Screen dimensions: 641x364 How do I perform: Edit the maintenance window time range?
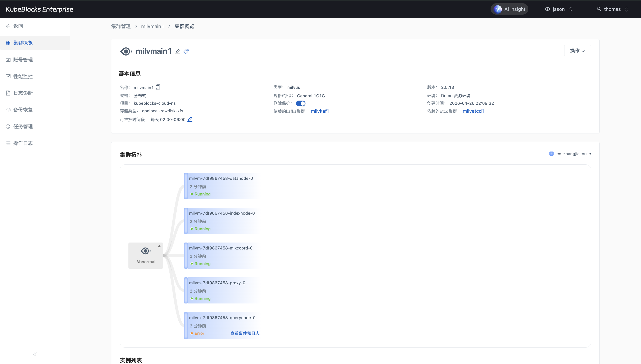pos(190,119)
